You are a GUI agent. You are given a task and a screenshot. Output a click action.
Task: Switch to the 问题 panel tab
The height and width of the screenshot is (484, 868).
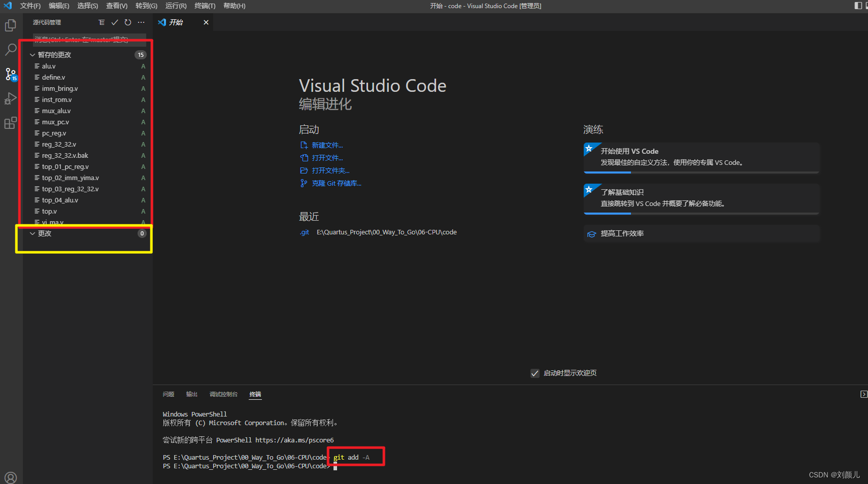click(x=169, y=394)
